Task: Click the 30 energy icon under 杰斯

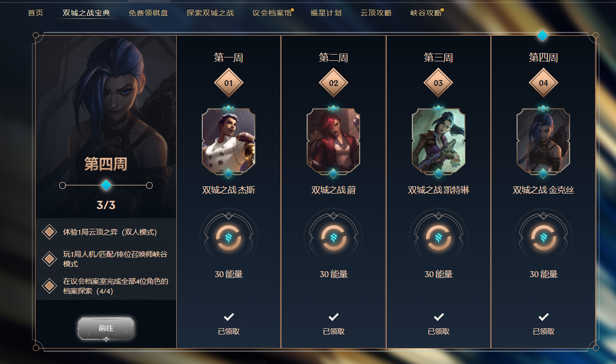Action: tap(228, 238)
